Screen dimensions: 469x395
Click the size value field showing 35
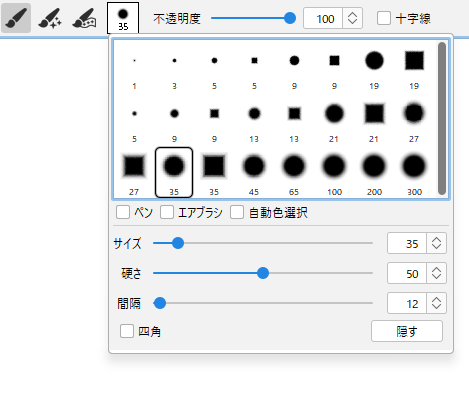pos(407,243)
